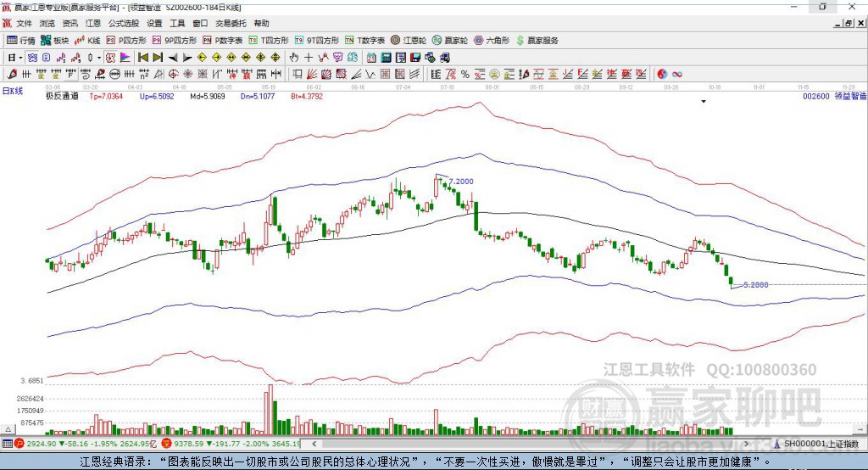Open the 文件 menu
Image resolution: width=868 pixels, height=470 pixels.
point(24,23)
